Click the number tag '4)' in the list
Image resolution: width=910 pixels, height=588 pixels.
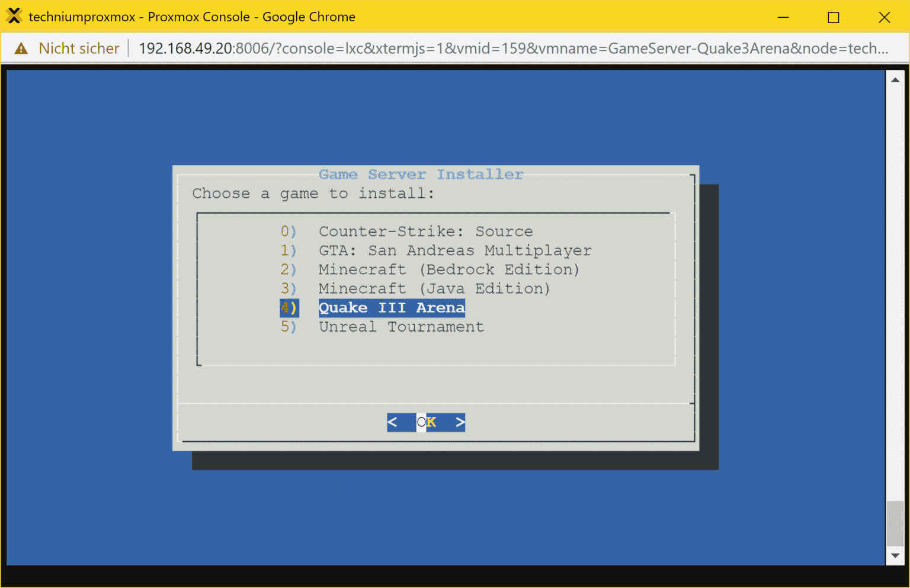click(289, 308)
